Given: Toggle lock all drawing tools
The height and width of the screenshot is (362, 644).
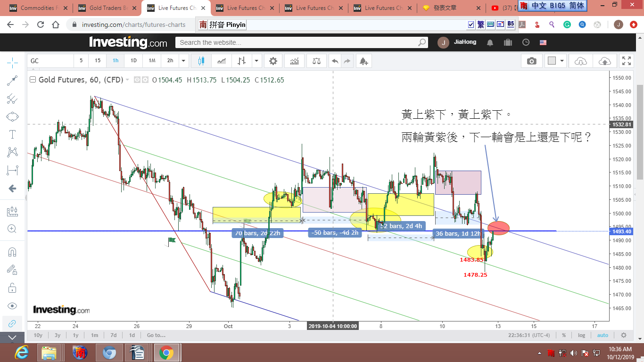Looking at the screenshot, I should tap(12, 288).
